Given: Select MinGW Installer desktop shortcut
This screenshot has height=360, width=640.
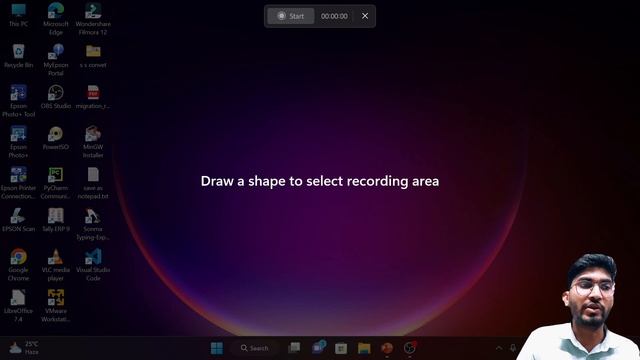Looking at the screenshot, I should [93, 142].
